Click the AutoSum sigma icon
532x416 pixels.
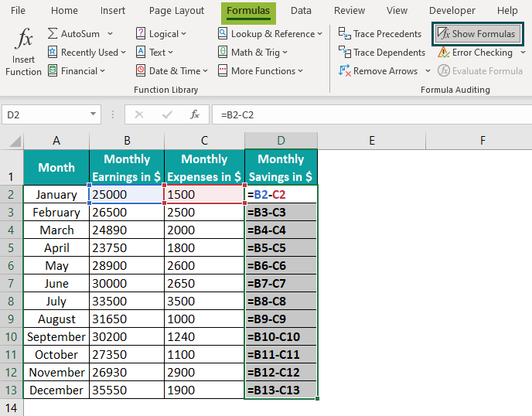(x=53, y=33)
